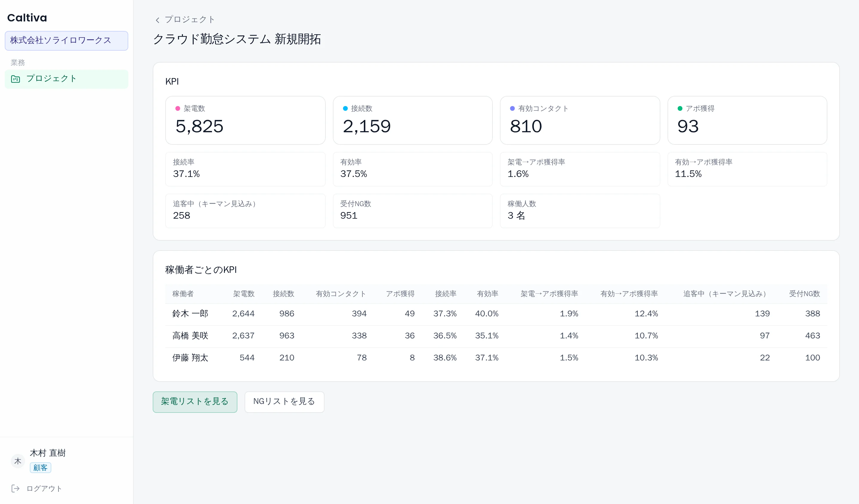The height and width of the screenshot is (504, 859).
Task: Click the 木 user avatar circle
Action: pyautogui.click(x=18, y=461)
